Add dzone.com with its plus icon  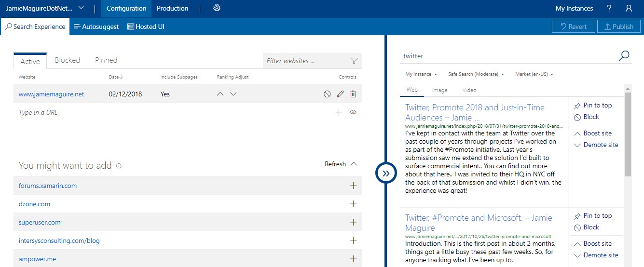pos(353,204)
